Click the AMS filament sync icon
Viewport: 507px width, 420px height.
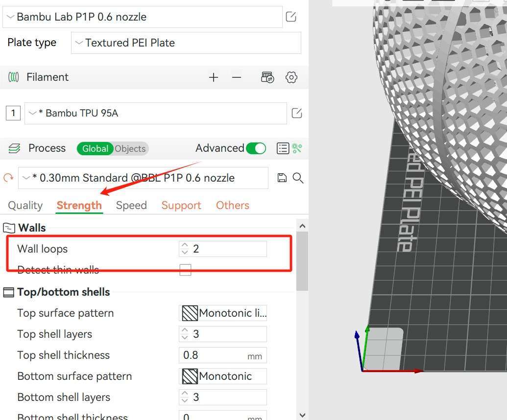coord(267,77)
